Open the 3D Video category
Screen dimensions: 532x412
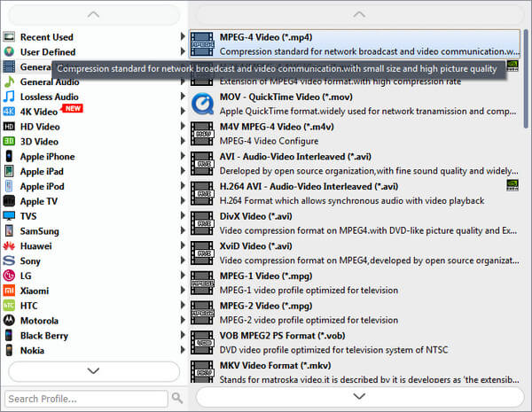pos(94,142)
